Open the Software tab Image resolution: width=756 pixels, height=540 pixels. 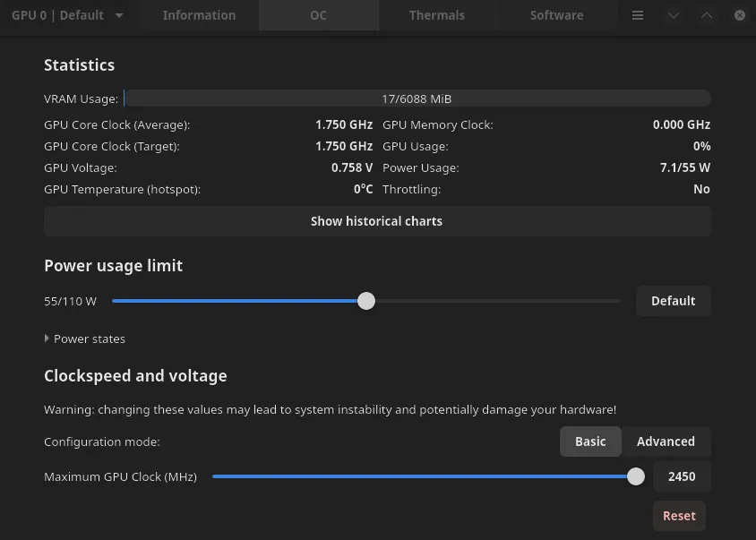556,15
